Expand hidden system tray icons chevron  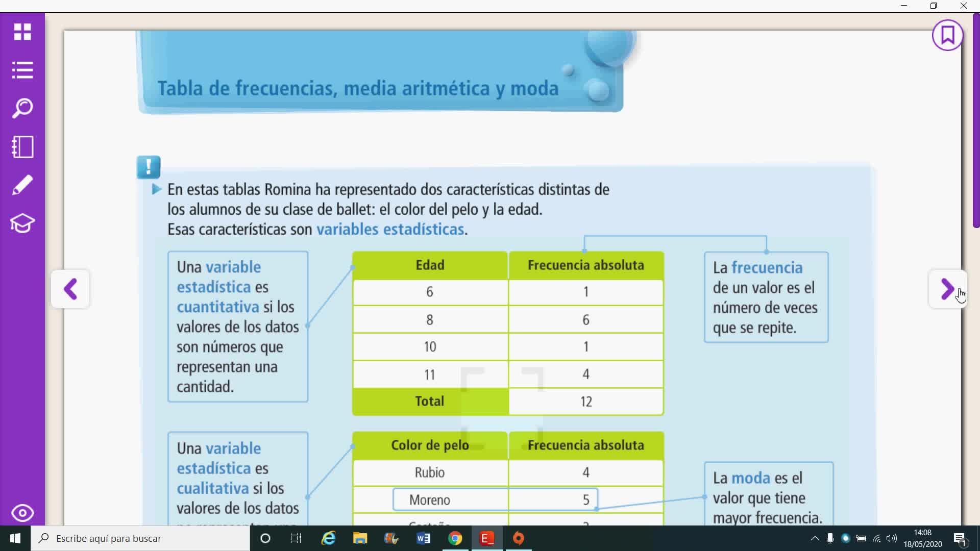coord(815,538)
